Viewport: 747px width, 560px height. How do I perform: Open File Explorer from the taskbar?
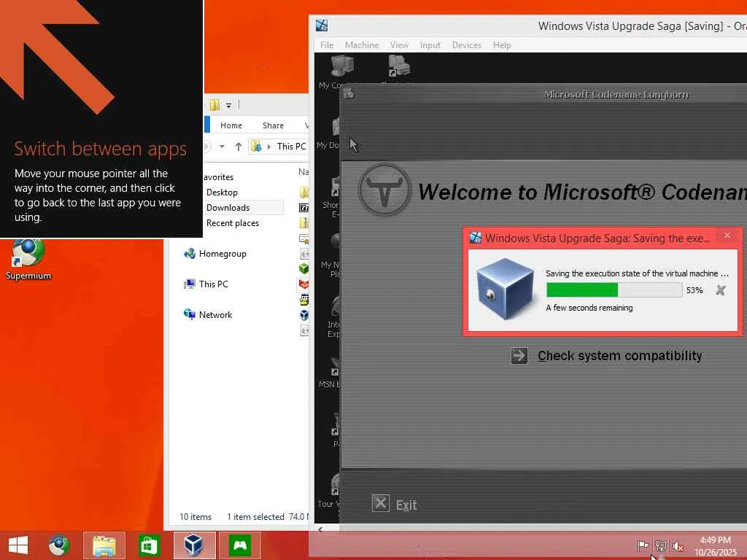(x=104, y=545)
